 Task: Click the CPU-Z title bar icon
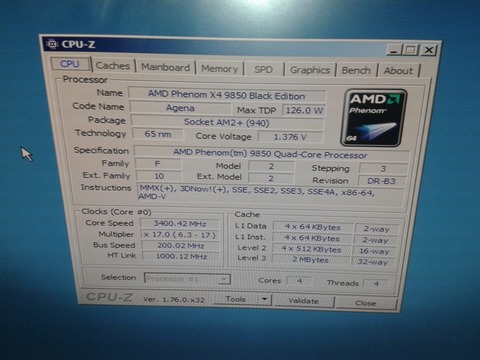(52, 44)
